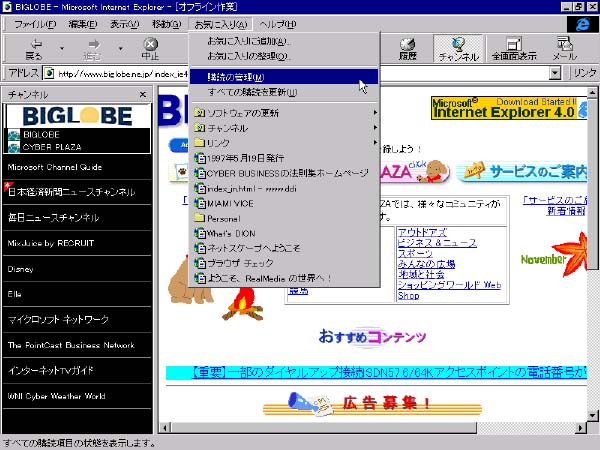Screen dimensions: 600x450
Task: Click the Links (リンク) toolbar label
Action: [585, 73]
